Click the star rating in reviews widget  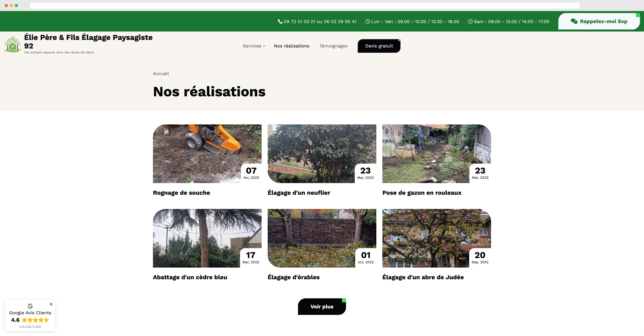tap(35, 320)
